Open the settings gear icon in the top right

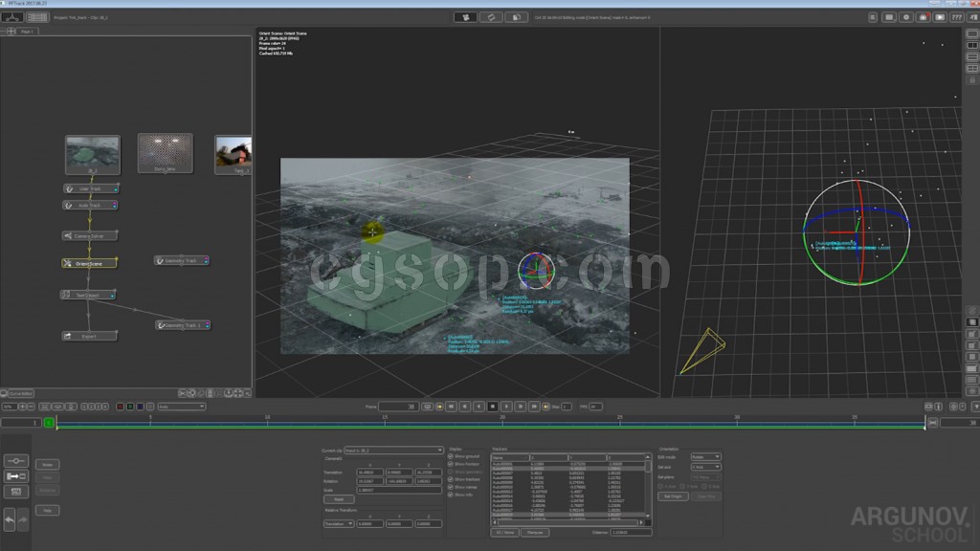tap(906, 17)
